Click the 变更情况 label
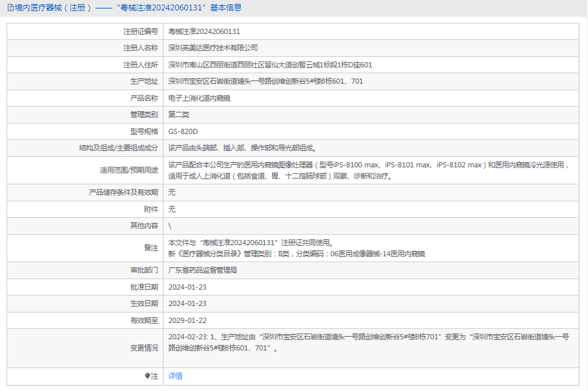Viewport: 588px width, 391px height. [144, 348]
